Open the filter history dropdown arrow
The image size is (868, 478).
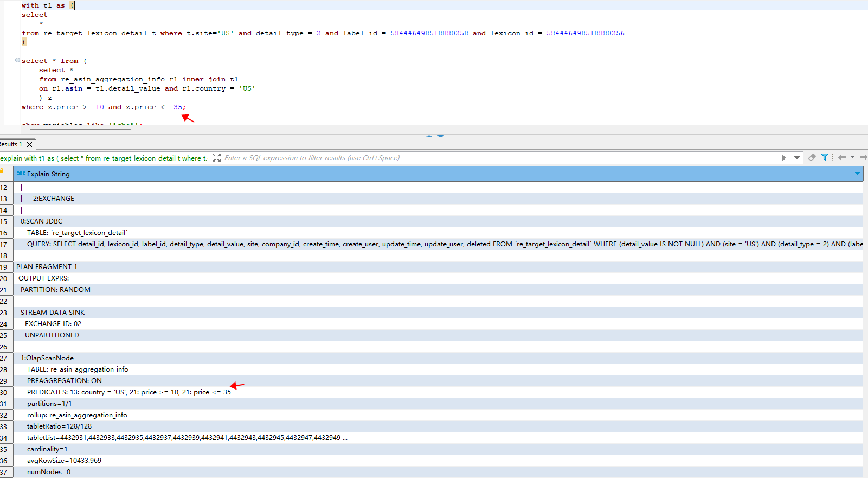point(796,158)
